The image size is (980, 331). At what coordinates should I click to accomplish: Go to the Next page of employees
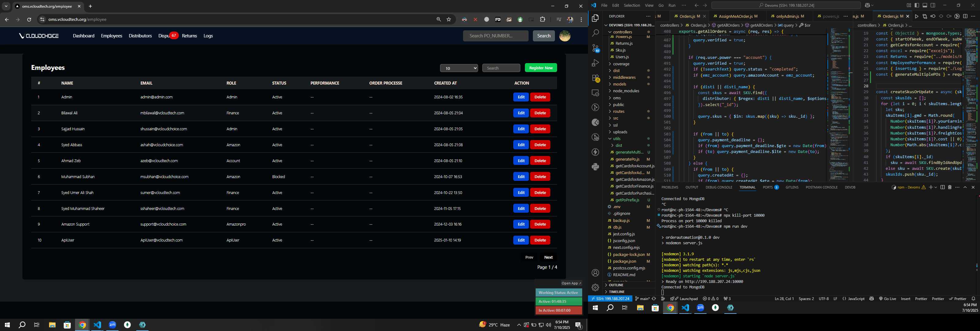click(548, 257)
